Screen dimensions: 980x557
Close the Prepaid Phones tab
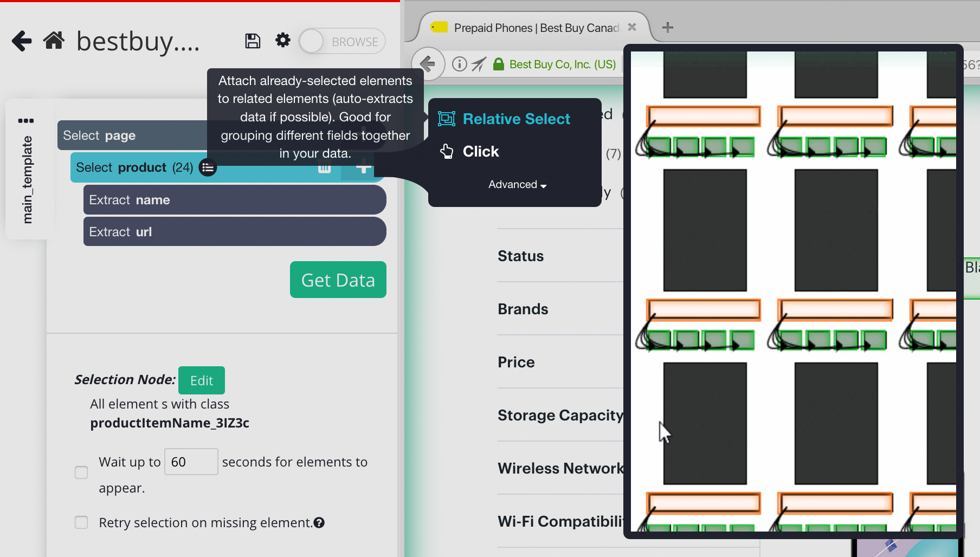click(632, 27)
